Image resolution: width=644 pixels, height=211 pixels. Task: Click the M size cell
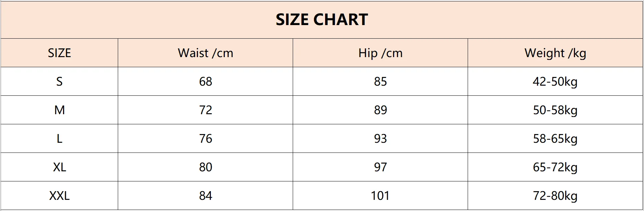click(x=59, y=110)
